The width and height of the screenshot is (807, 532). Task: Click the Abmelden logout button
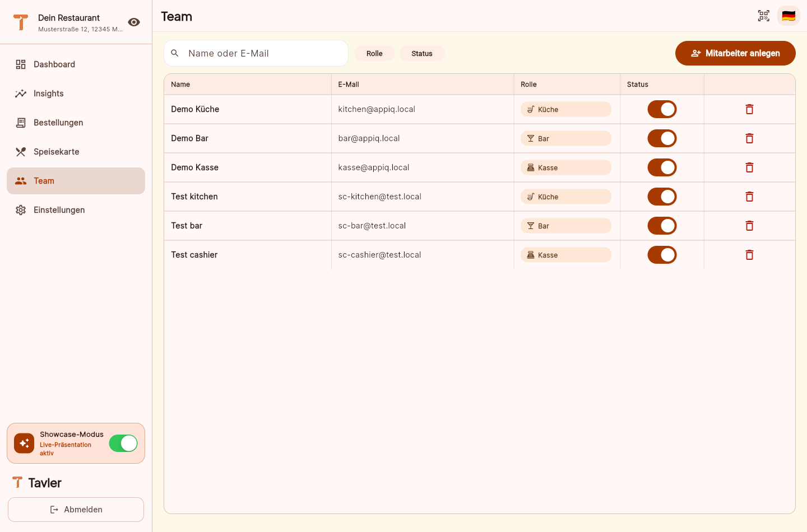tap(76, 510)
